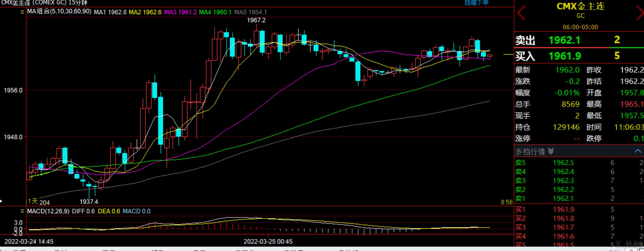
Task: Select the 卖1 ask level 1962.1
Action: (563, 199)
